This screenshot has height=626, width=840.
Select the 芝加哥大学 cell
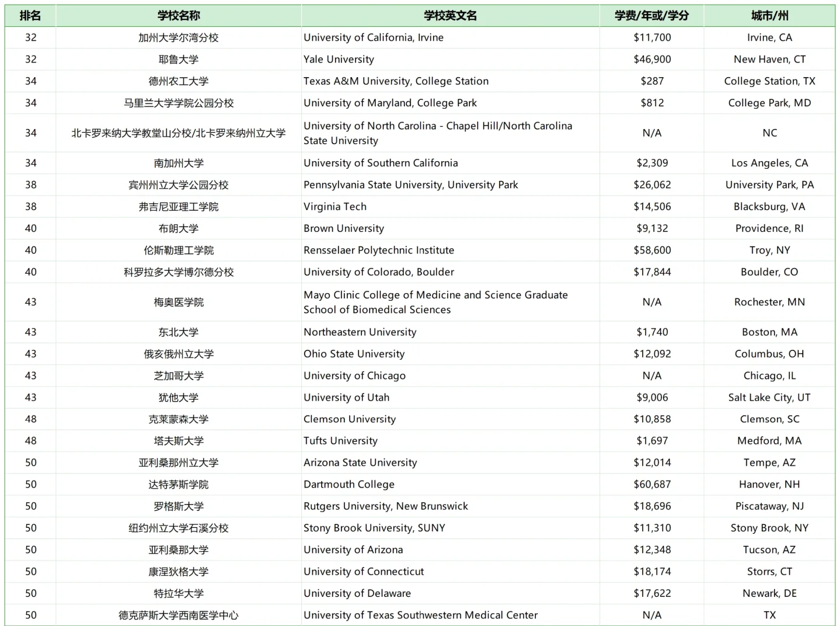tap(178, 375)
